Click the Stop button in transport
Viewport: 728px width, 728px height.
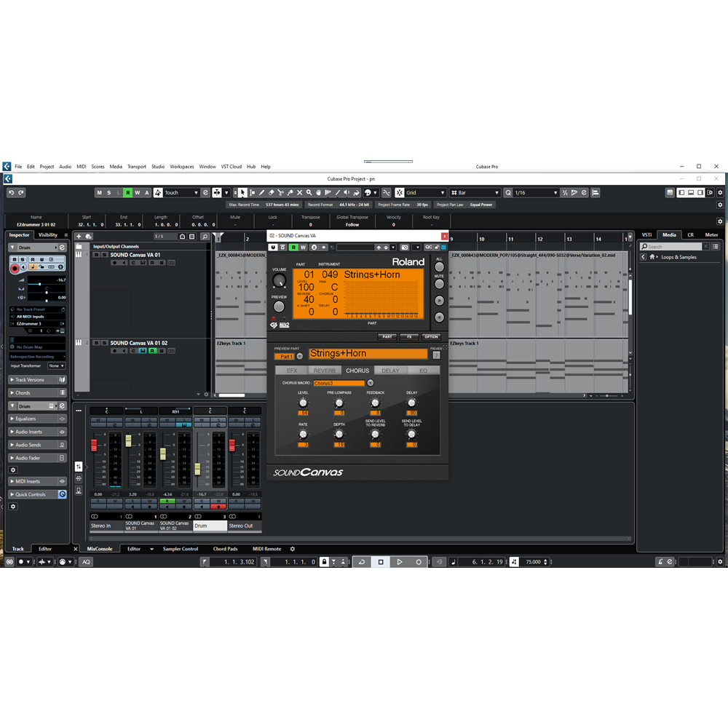pos(381,562)
